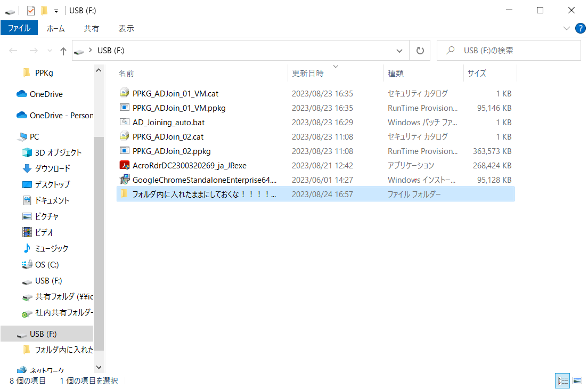Open PPKg folder in navigation pane
Viewport: 588px width, 389px height.
point(44,73)
